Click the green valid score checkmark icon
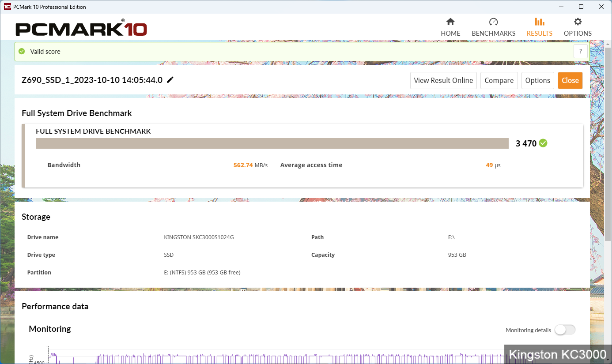Screen dimensions: 612x364 tap(22, 52)
